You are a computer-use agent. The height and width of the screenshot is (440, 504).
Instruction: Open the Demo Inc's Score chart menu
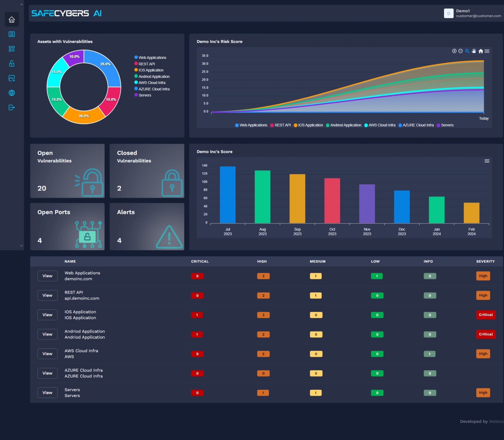click(487, 161)
